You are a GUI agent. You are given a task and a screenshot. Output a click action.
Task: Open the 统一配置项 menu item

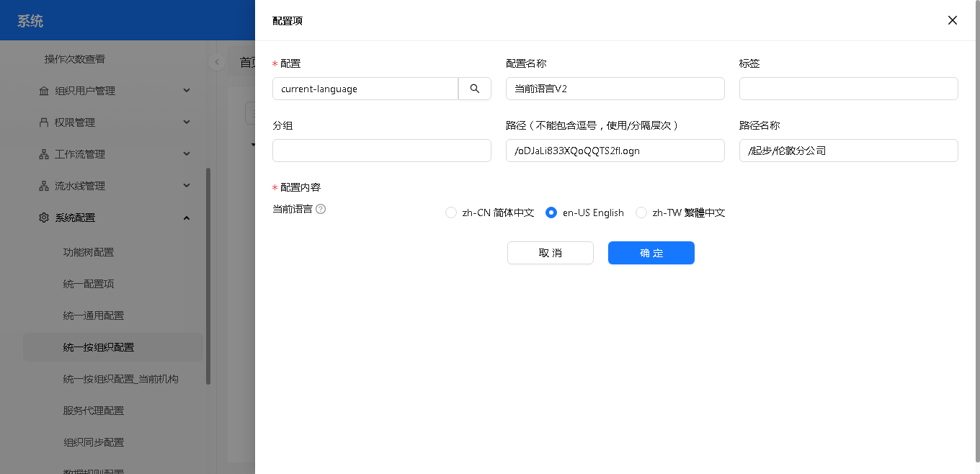89,284
